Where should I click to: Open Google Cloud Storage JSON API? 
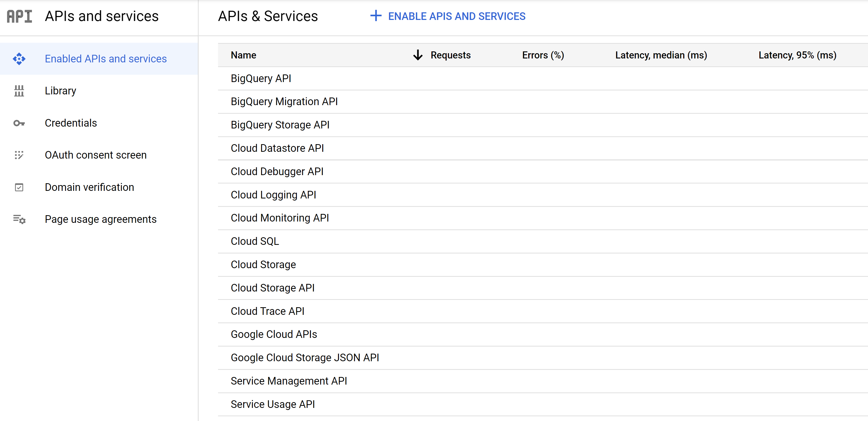pos(305,357)
